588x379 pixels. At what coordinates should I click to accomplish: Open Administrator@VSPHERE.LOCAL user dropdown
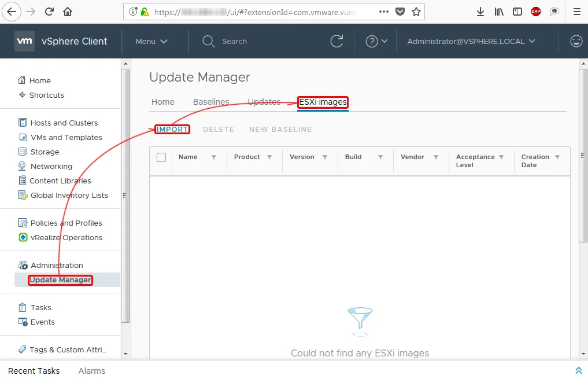471,41
